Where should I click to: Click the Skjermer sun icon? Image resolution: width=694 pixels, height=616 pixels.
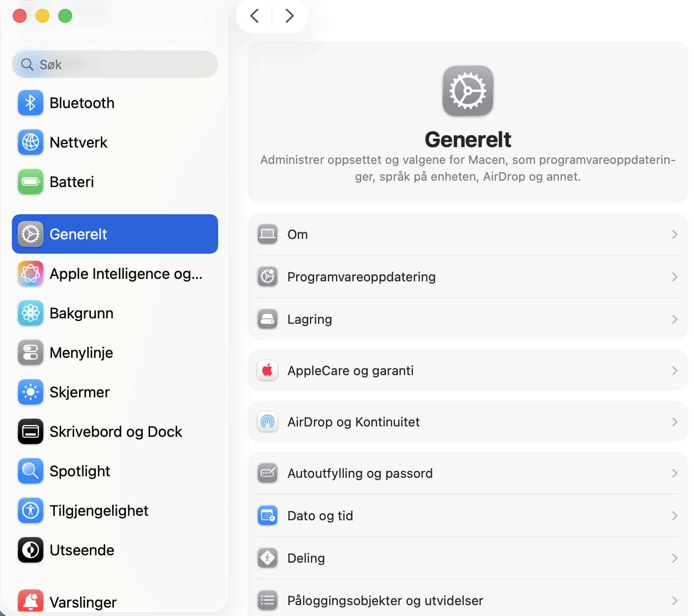(x=31, y=392)
